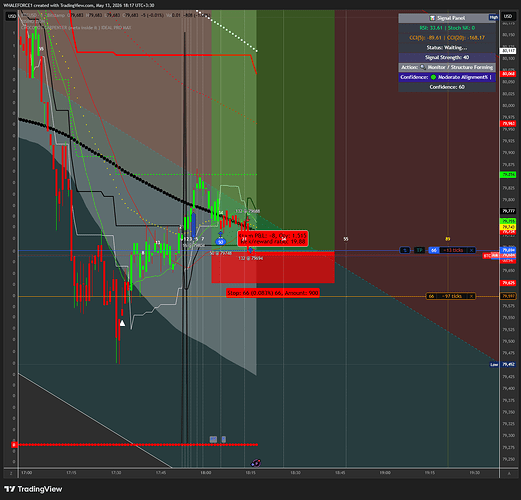Viewport: 521px width, 500px height.
Task: Click the green 79,854 price label
Action: 508,175
